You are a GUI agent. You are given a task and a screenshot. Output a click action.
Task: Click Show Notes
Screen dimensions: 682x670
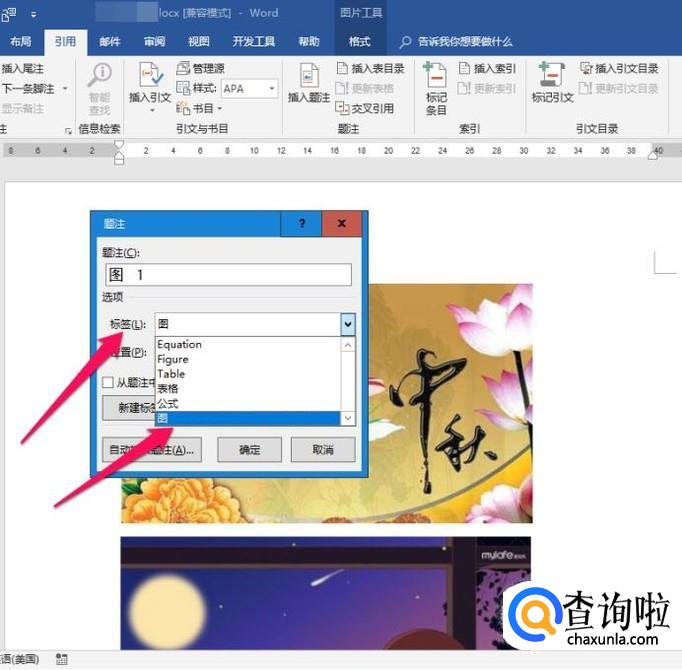(23, 109)
